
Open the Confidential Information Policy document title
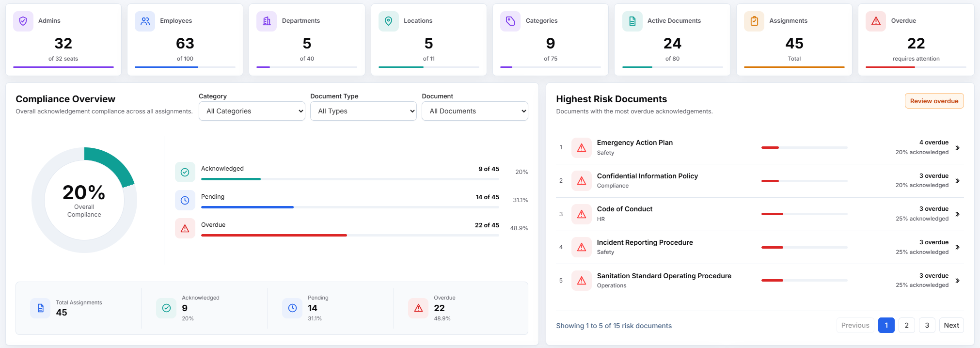point(647,176)
